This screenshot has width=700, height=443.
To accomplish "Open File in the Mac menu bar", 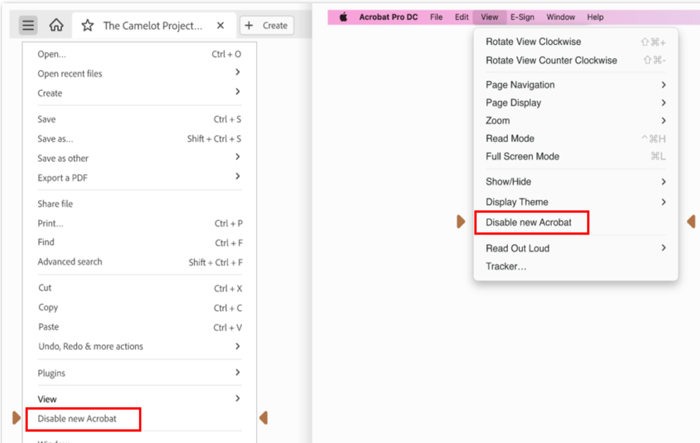I will click(436, 17).
